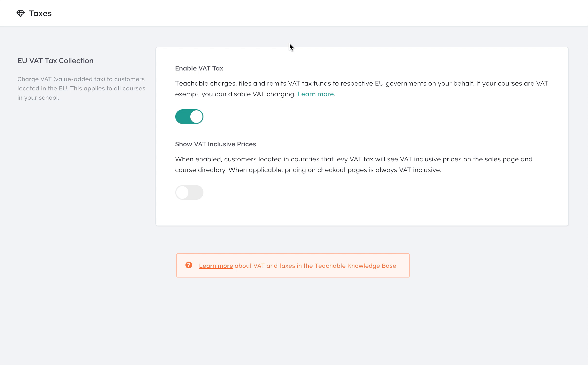Click the 'Teachable charges, files and remits' paragraph
Image resolution: width=588 pixels, height=365 pixels.
click(x=361, y=89)
